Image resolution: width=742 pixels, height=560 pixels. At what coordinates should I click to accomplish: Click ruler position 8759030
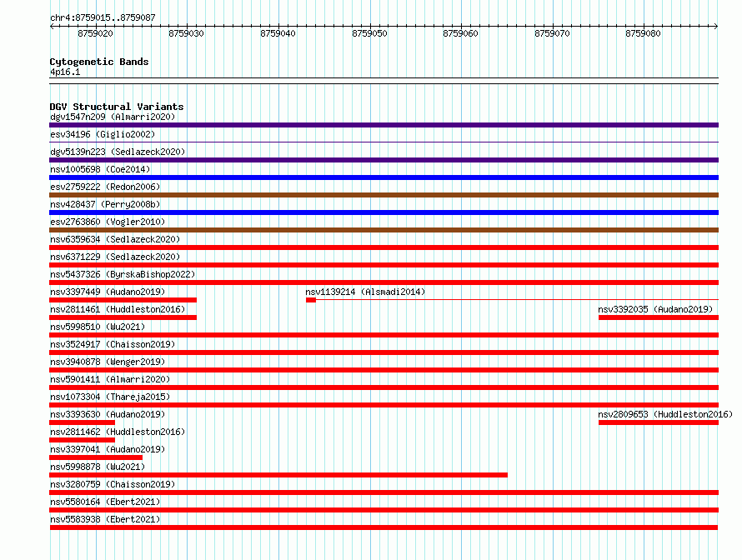[186, 33]
